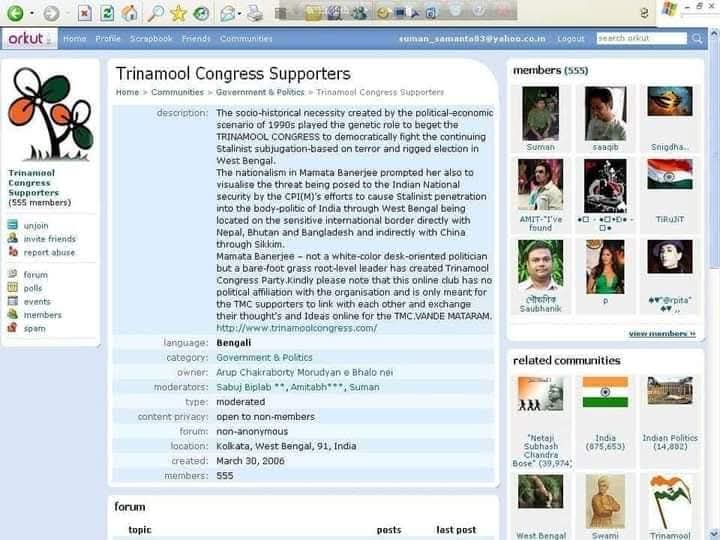720x540 pixels.
Task: Print the page with printer icon
Action: (255, 13)
